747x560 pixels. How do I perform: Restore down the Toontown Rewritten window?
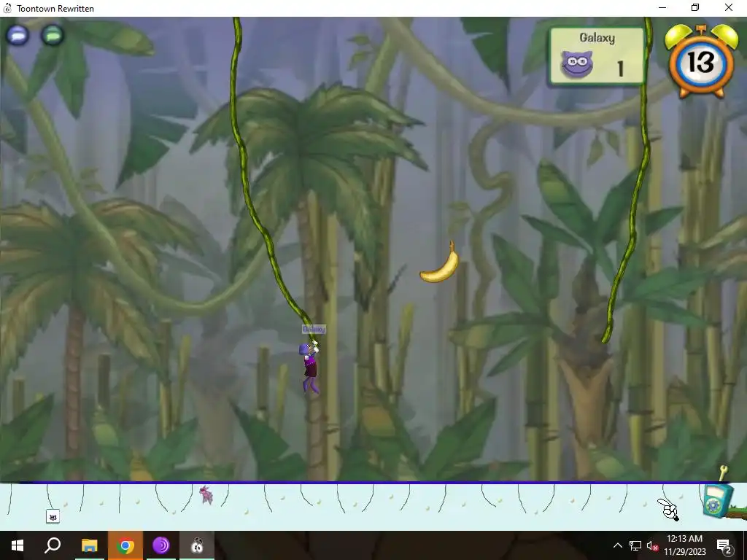tap(695, 7)
